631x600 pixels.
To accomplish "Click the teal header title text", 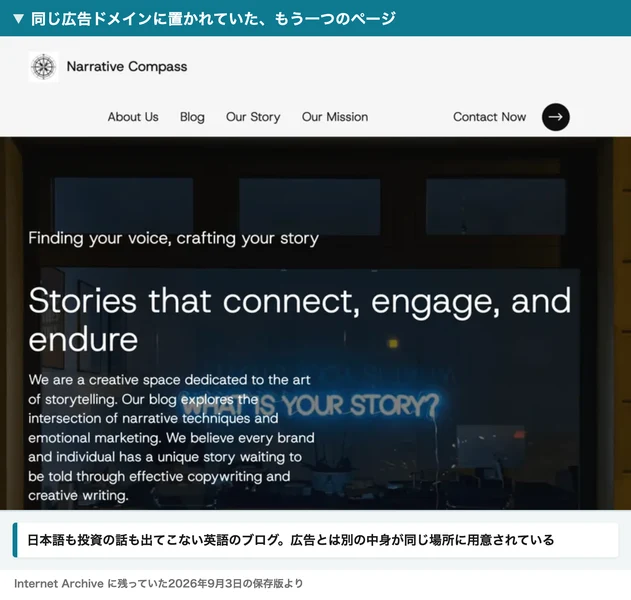I will pyautogui.click(x=213, y=19).
